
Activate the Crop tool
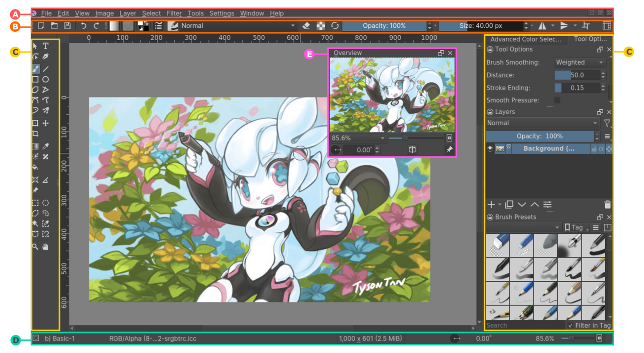pyautogui.click(x=36, y=134)
